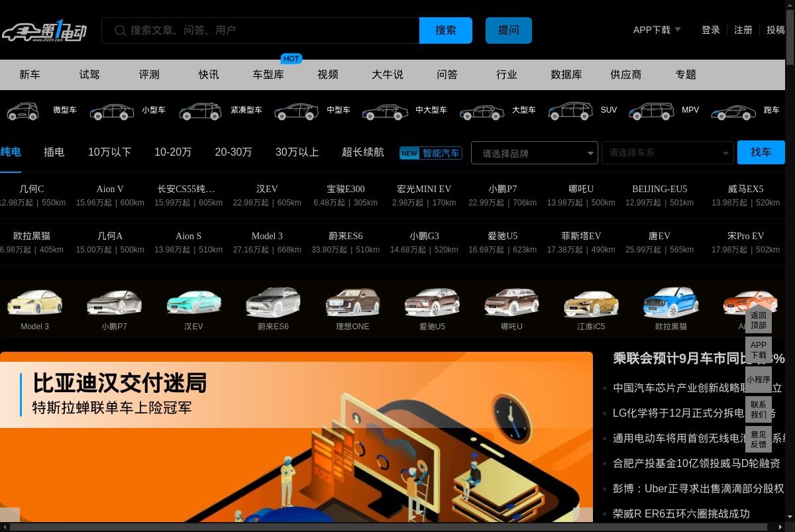Open the 江淮iC5 car thumbnail
795x532 pixels.
click(591, 303)
